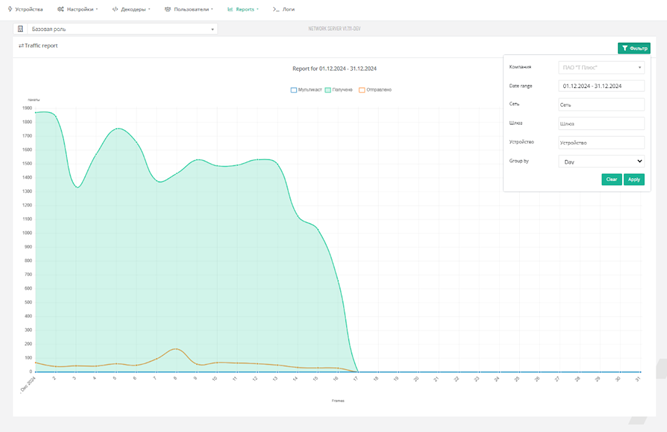Apply the filter settings

tap(634, 179)
